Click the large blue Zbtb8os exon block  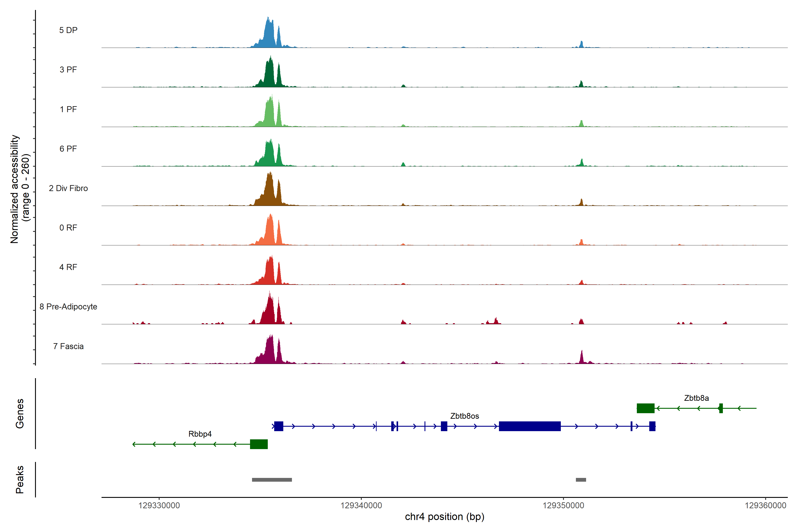coord(530,426)
